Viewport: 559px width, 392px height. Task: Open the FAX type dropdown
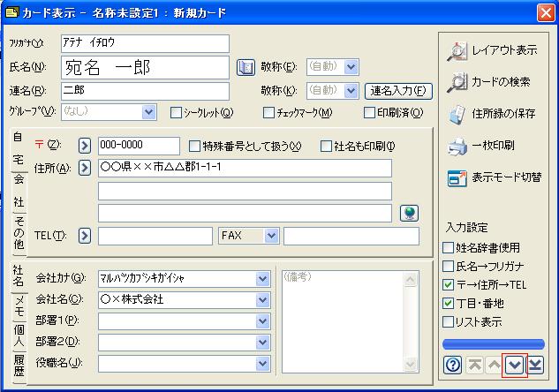click(x=270, y=236)
